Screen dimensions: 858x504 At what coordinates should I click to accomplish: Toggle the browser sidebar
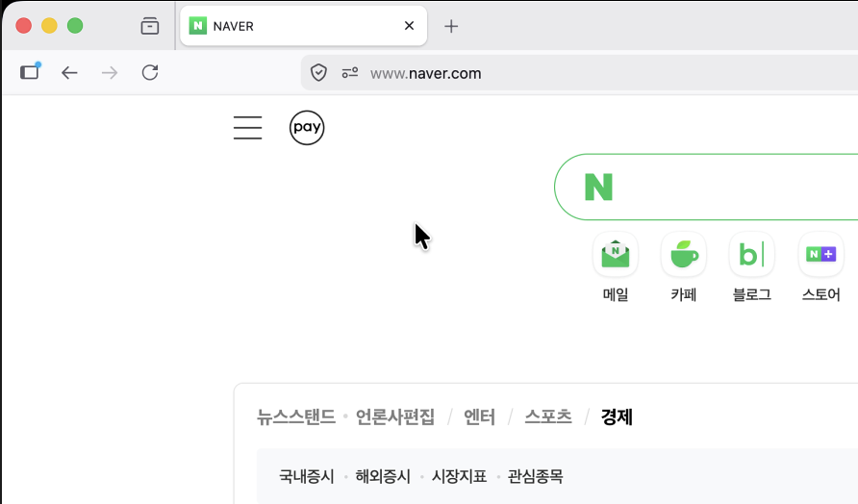(x=30, y=72)
